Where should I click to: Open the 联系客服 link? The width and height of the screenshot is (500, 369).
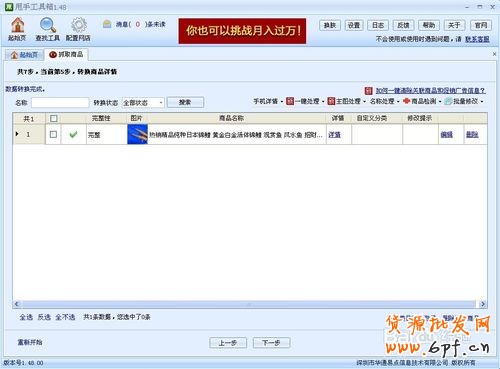(477, 39)
